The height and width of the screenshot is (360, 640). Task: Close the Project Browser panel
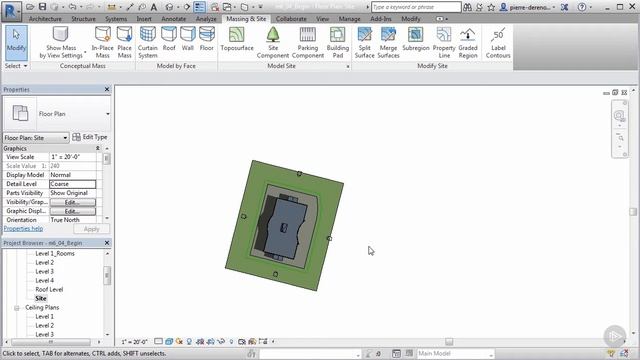click(107, 243)
